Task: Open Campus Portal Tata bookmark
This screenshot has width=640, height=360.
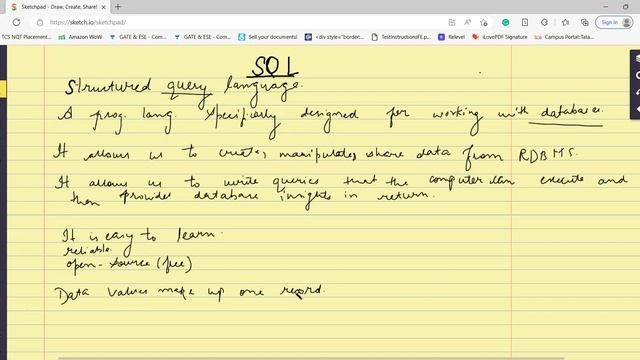Action: click(x=564, y=37)
